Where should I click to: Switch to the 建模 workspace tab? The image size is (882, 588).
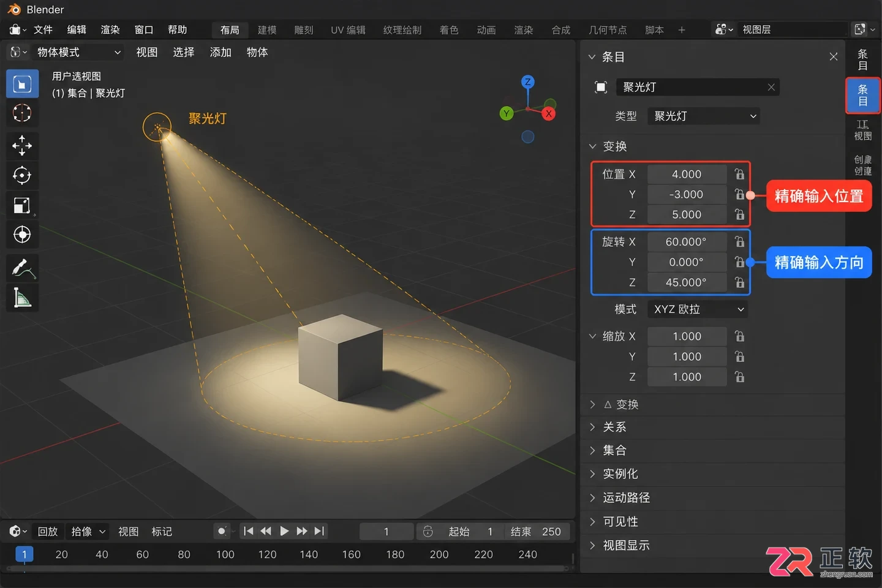point(267,29)
